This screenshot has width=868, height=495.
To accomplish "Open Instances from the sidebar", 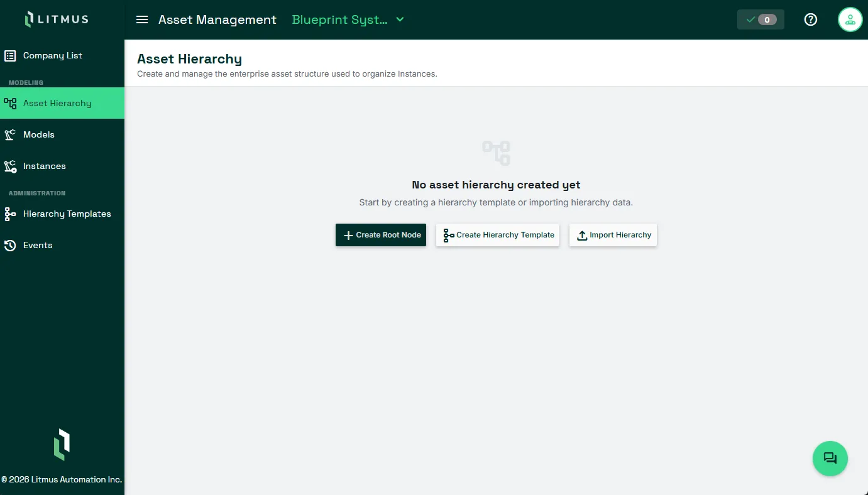I will pos(62,166).
